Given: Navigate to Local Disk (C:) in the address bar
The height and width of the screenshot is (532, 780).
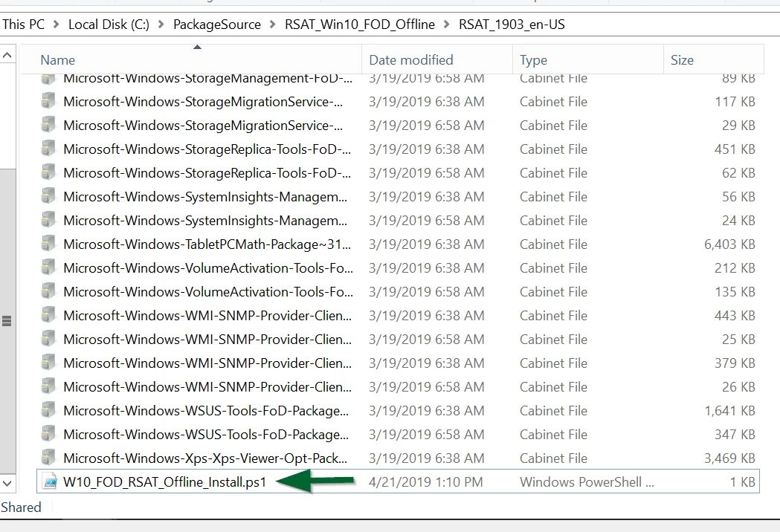Looking at the screenshot, I should click(x=109, y=25).
